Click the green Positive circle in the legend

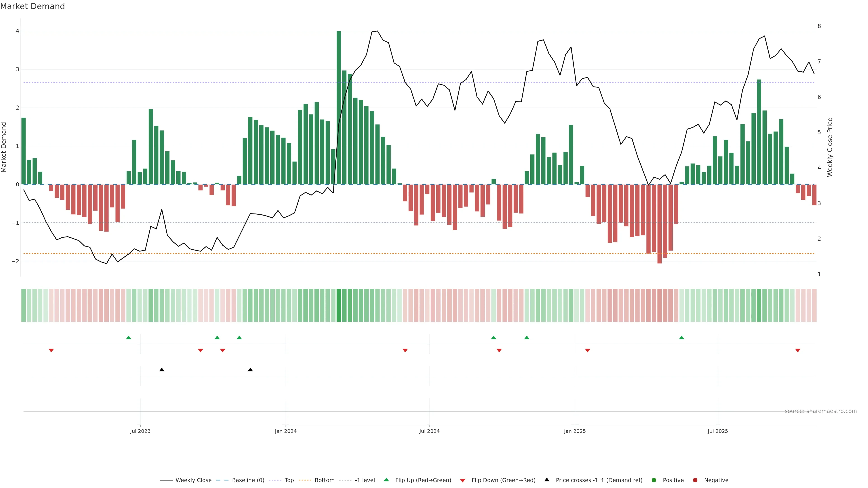coord(654,480)
